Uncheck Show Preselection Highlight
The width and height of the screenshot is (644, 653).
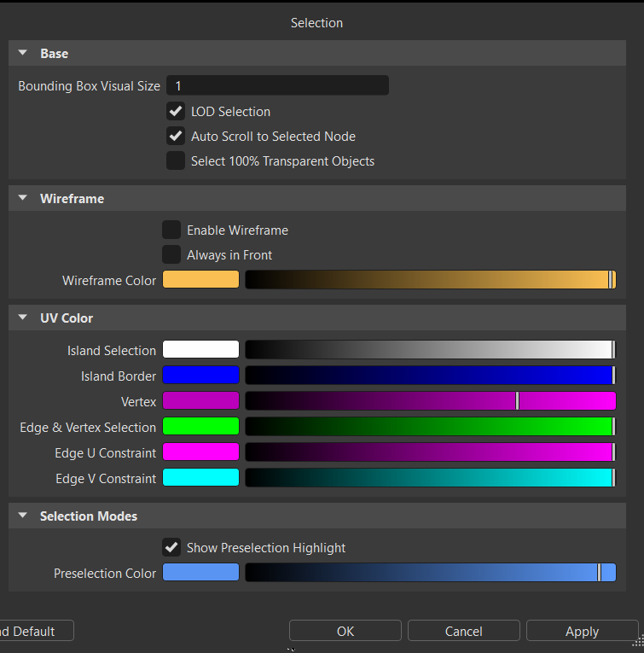[171, 547]
